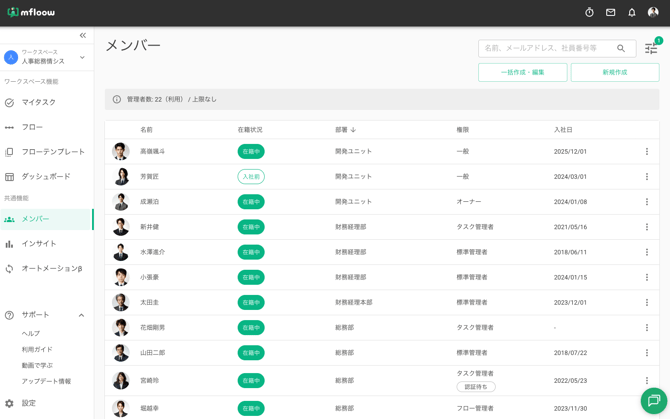670x419 pixels.
Task: Go to マイタスク
Action: tap(47, 103)
